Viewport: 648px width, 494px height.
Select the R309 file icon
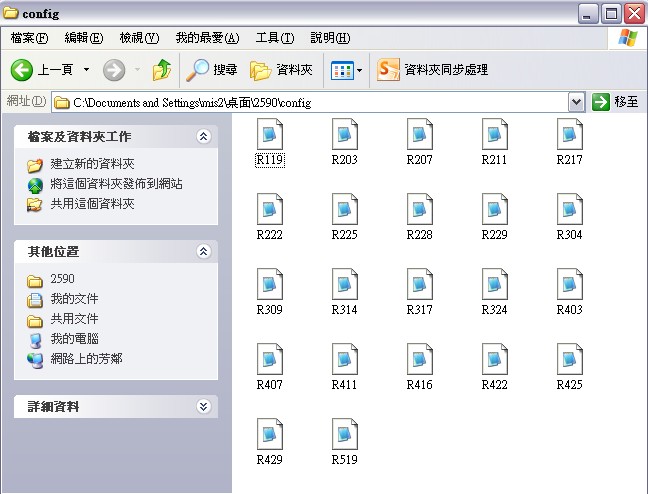pos(269,284)
